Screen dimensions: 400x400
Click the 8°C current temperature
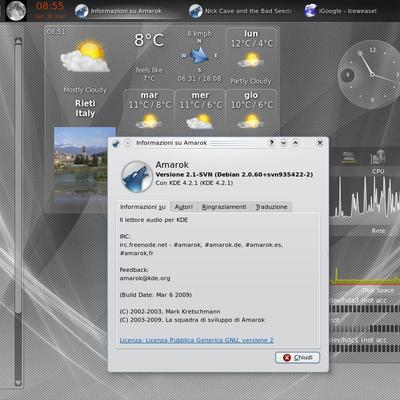(x=149, y=40)
